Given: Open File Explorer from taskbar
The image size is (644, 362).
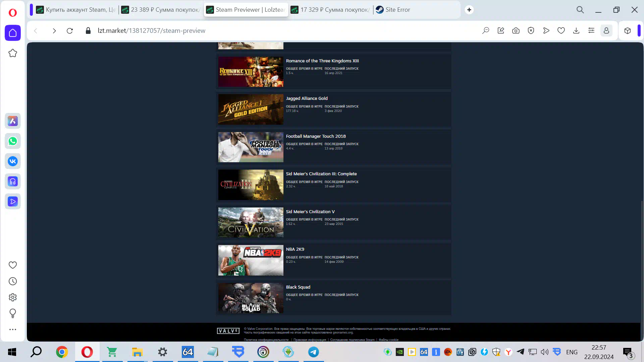Looking at the screenshot, I should click(x=137, y=352).
